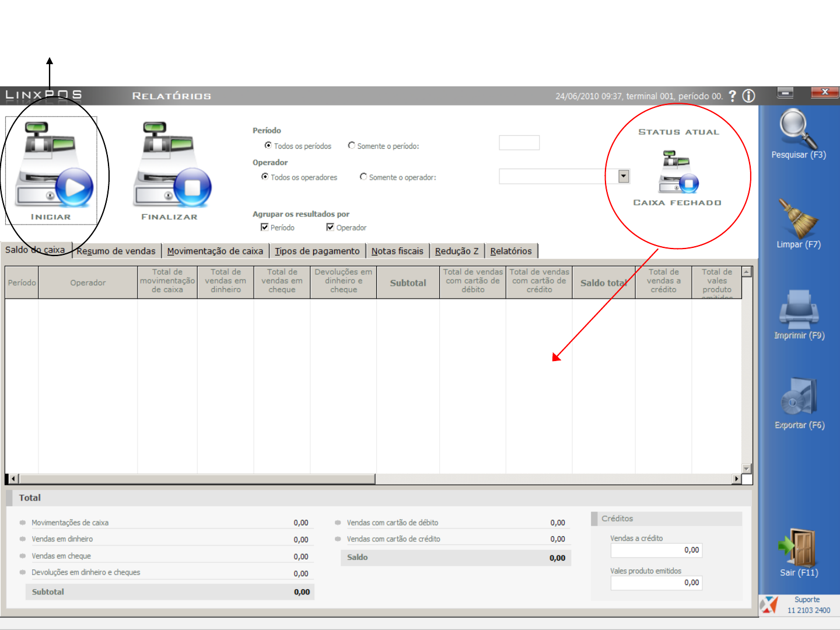This screenshot has width=840, height=630.
Task: Click the Finalizar cash register icon
Action: (173, 164)
